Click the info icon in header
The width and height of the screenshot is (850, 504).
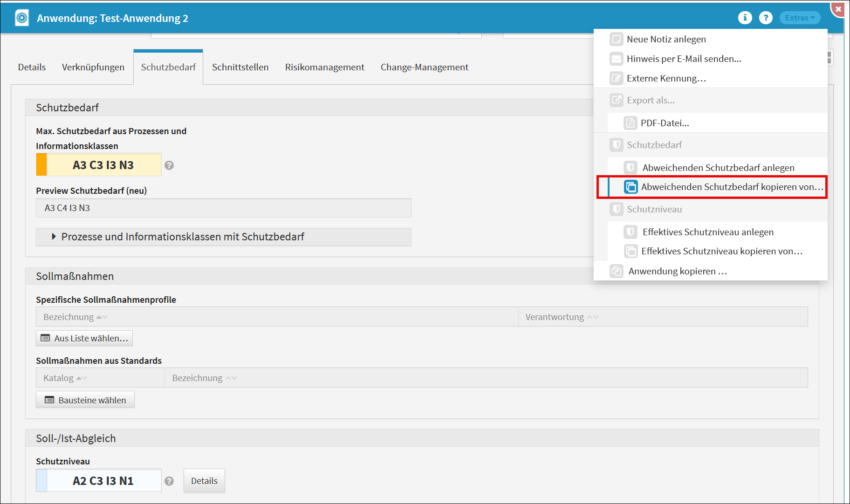[745, 18]
